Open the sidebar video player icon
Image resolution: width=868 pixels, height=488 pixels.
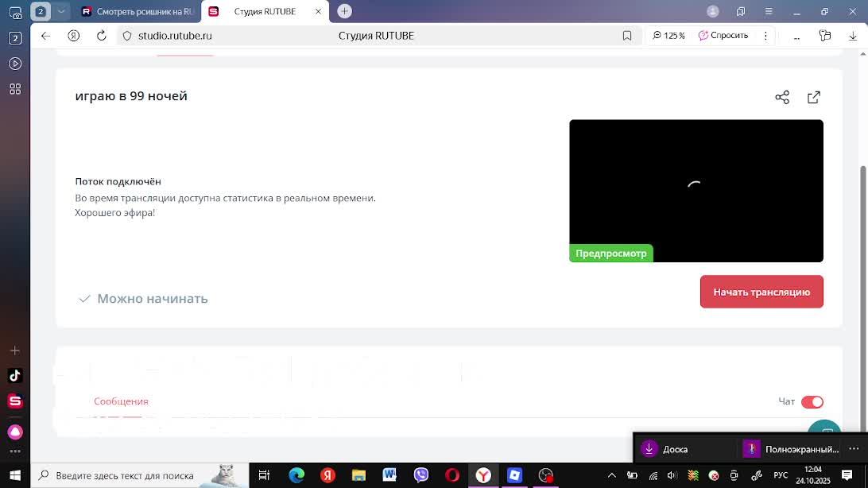[x=15, y=64]
